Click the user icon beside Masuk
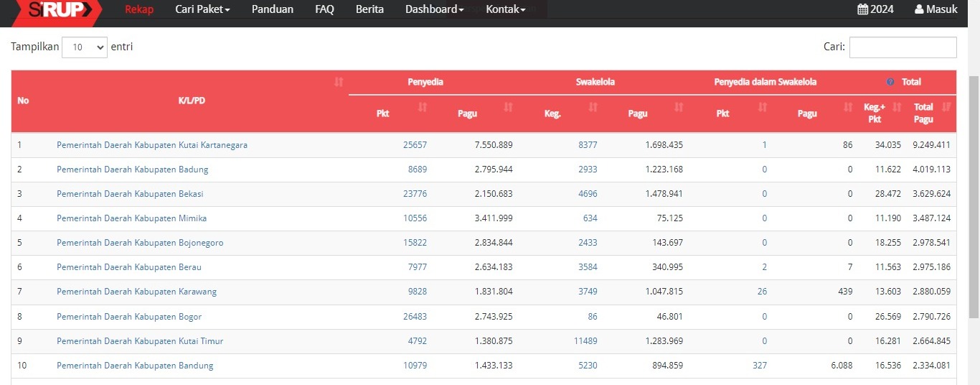This screenshot has width=980, height=385. pos(919,9)
